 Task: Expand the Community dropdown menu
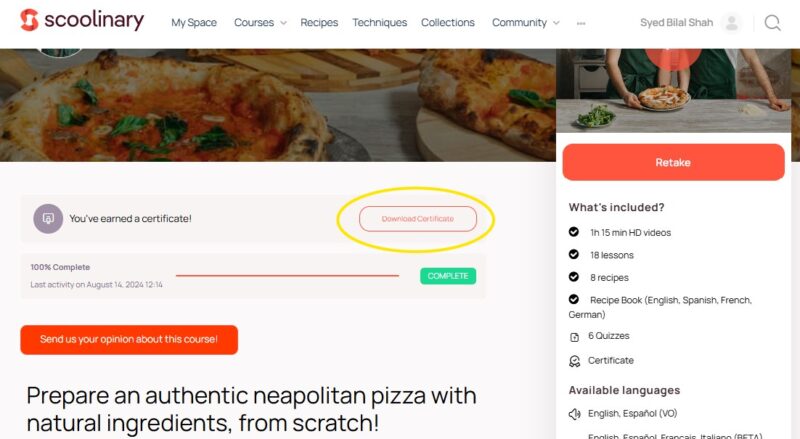coord(526,23)
